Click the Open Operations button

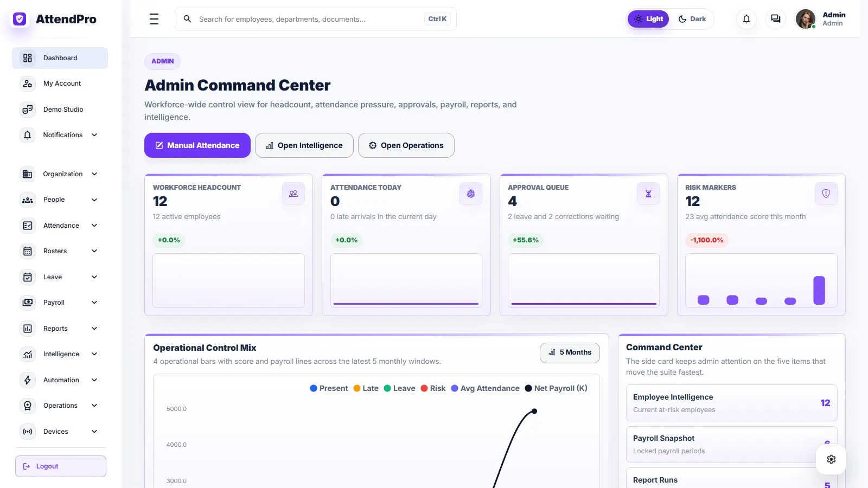[406, 145]
